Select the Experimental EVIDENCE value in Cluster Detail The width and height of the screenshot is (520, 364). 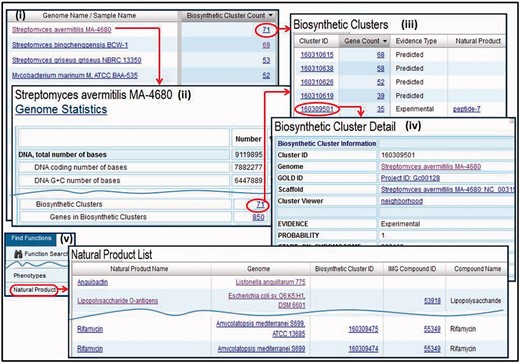pyautogui.click(x=400, y=224)
